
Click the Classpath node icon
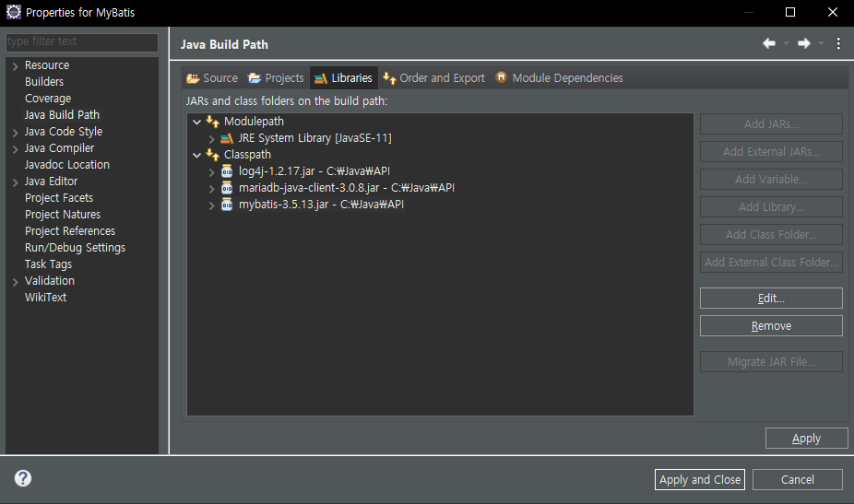click(212, 155)
